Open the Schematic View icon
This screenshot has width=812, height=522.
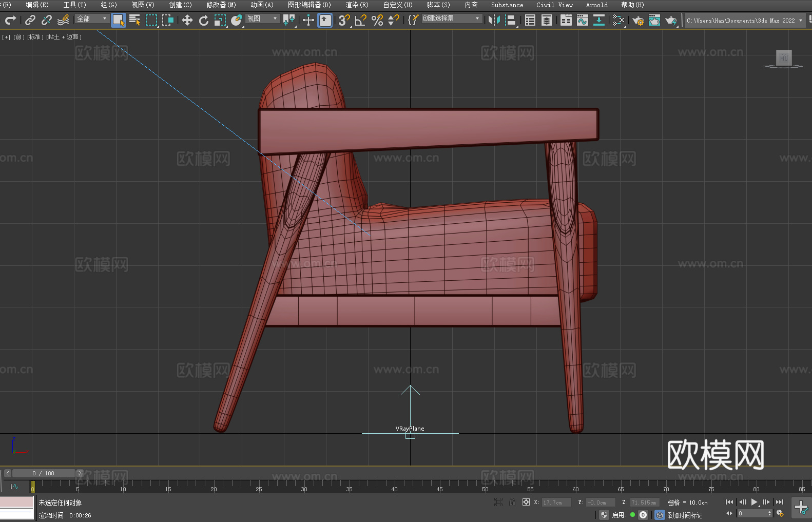tap(599, 20)
